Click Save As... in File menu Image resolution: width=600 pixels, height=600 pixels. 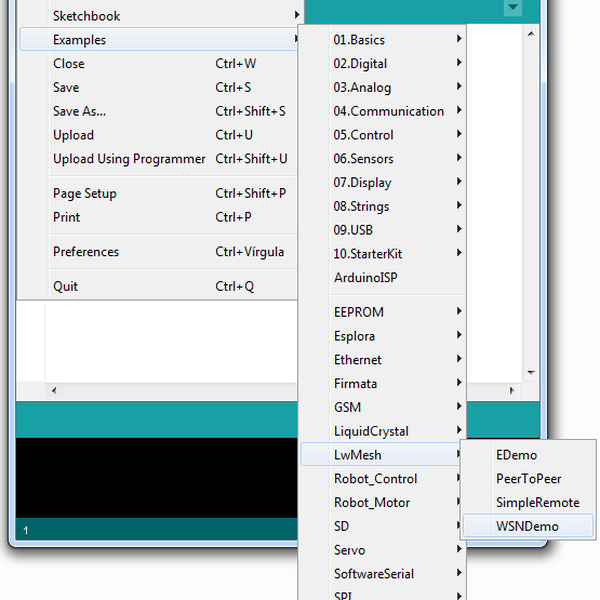[80, 111]
